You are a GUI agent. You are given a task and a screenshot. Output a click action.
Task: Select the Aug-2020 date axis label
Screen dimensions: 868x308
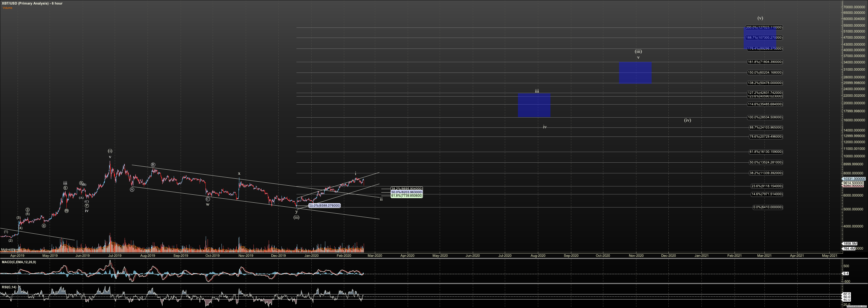538,256
